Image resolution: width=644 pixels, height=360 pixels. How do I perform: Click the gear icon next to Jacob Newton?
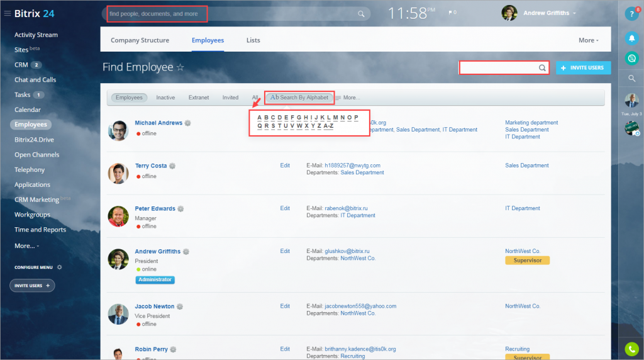(x=180, y=307)
